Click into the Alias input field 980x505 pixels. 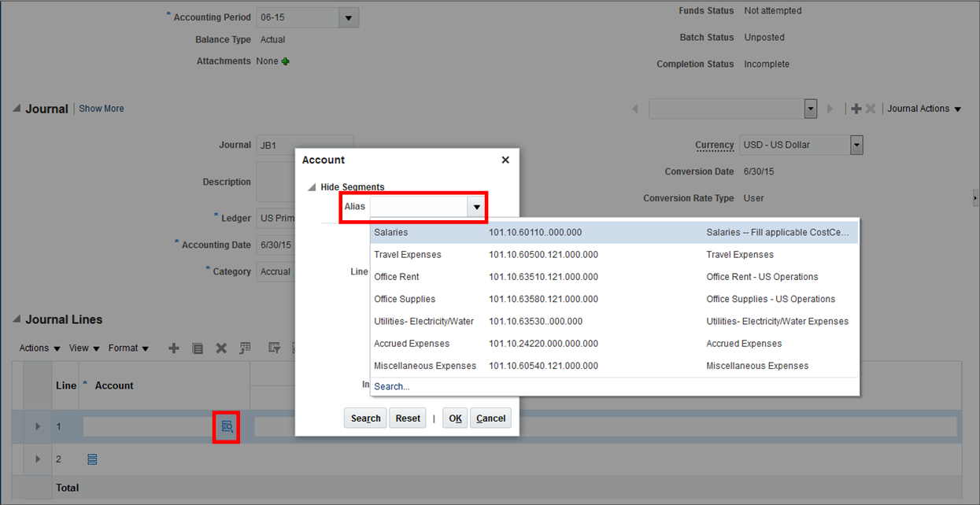point(420,207)
